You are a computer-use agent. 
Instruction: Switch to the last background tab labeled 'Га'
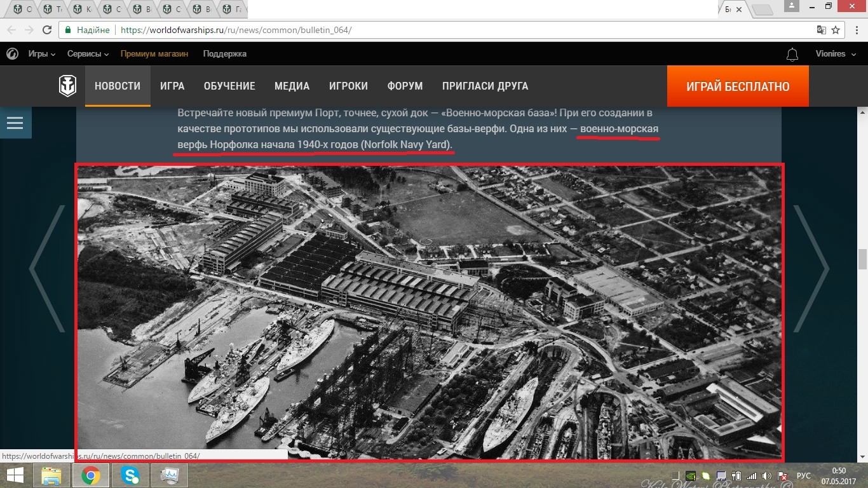point(232,10)
